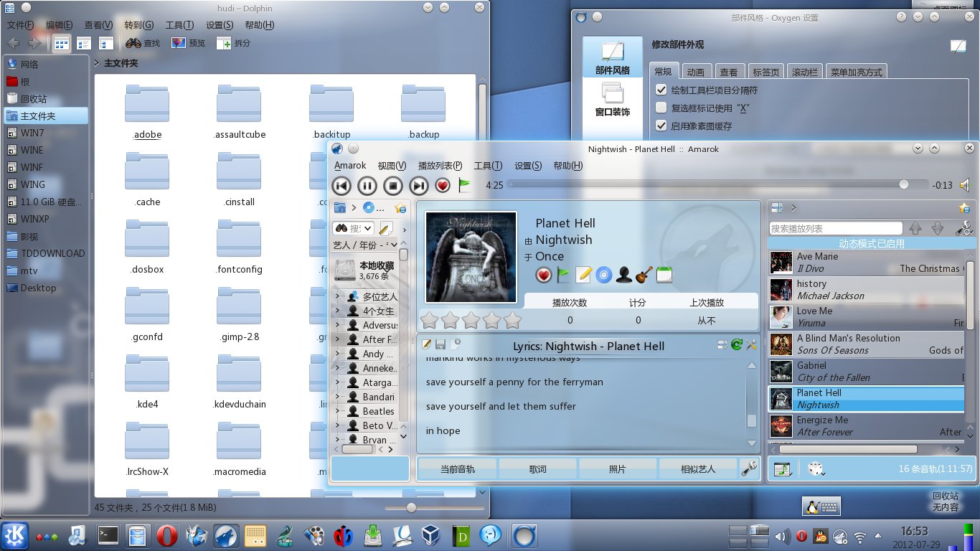The image size is (980, 551).
Task: Switch to 动画 tab in Oxygen settings
Action: (x=695, y=72)
